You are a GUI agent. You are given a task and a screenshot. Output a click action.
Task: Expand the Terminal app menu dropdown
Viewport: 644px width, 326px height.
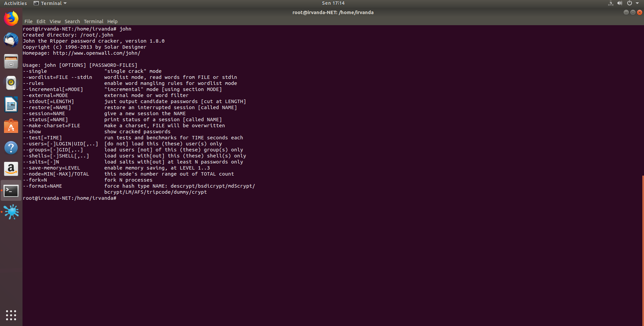pos(50,3)
